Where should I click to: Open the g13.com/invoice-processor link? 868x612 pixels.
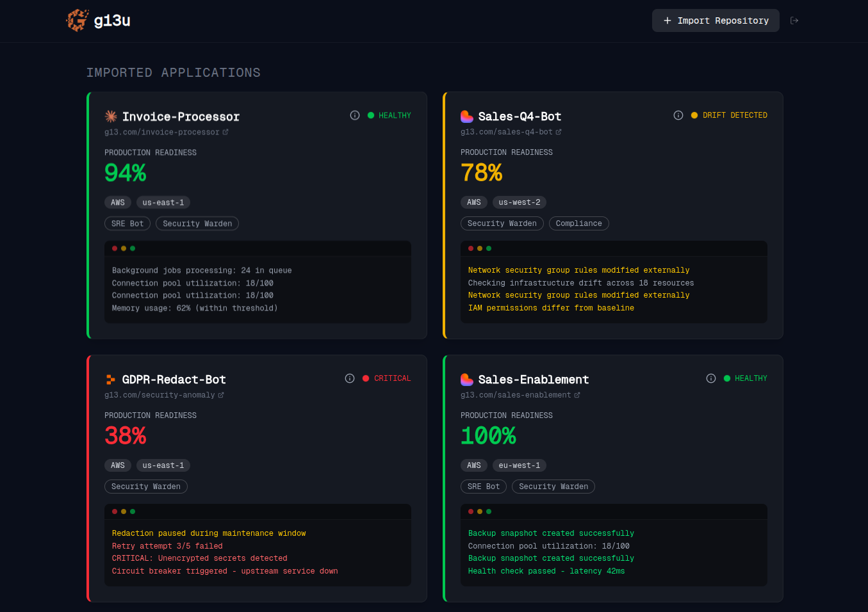pos(162,132)
